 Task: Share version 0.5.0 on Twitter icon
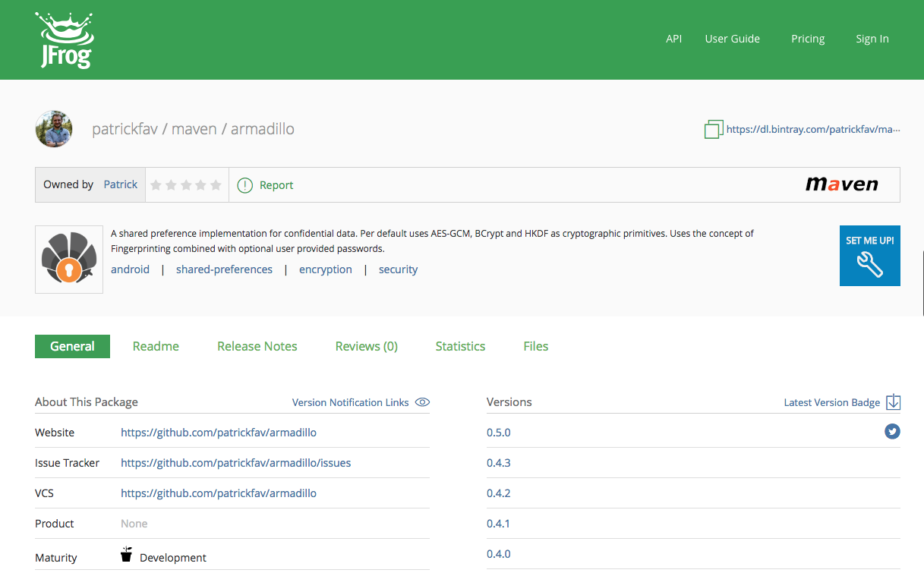[892, 432]
